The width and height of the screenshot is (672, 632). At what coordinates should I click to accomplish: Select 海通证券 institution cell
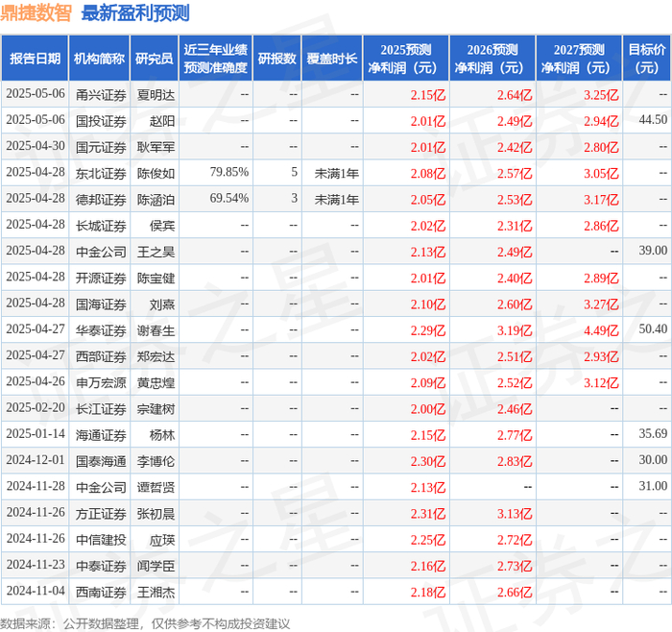point(101,435)
